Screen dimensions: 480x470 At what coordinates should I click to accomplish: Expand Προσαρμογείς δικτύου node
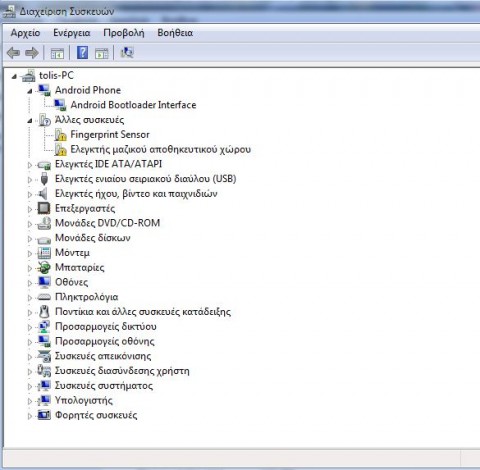point(30,327)
